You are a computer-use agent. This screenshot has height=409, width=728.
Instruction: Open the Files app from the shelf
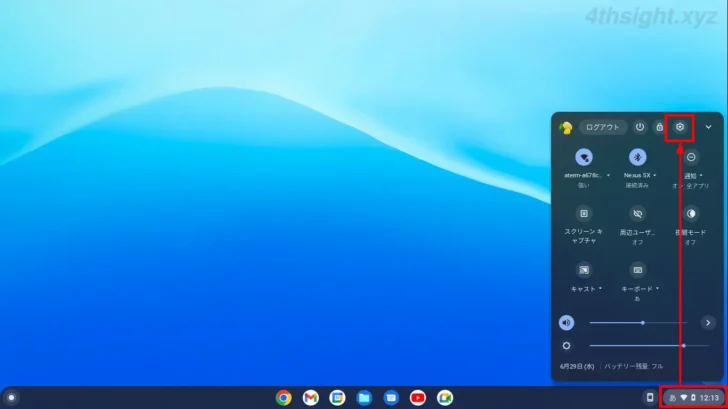[364, 398]
